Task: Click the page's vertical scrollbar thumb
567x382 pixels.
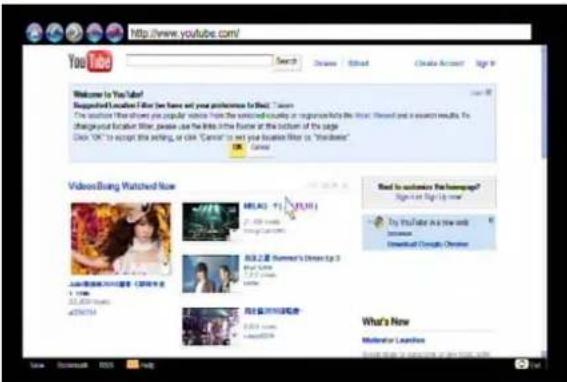Action: point(544,101)
